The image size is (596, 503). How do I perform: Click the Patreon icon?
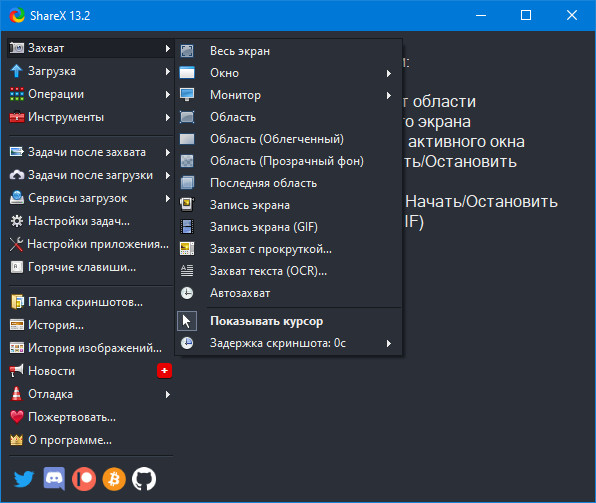pos(84,479)
